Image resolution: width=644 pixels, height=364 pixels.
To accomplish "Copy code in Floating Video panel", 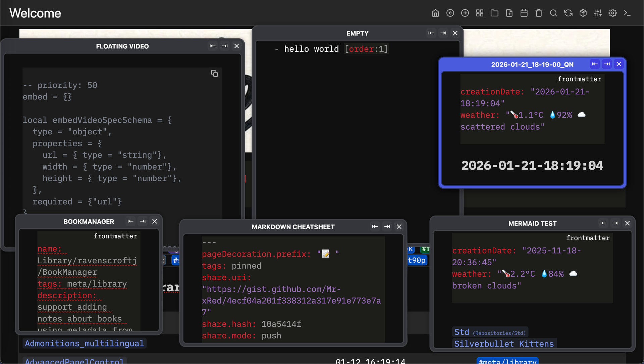I will [214, 74].
